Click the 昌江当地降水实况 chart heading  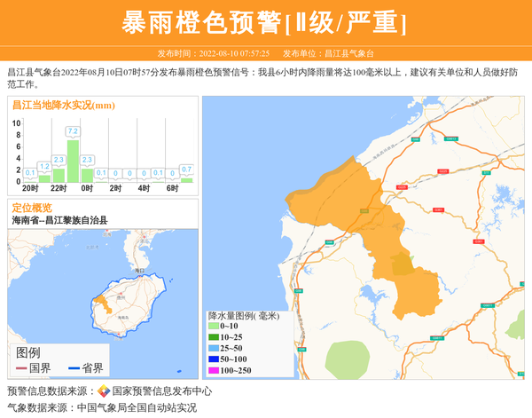click(x=63, y=105)
